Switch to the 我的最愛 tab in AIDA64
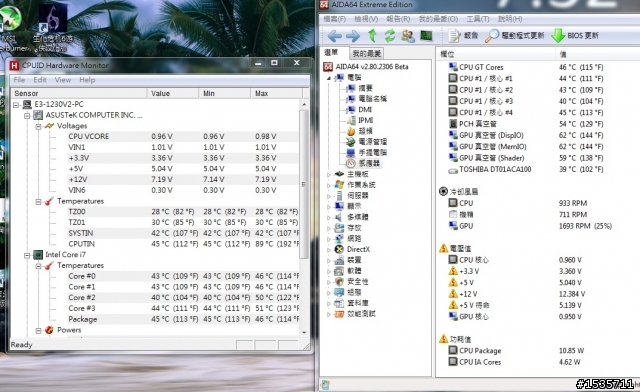The height and width of the screenshot is (392, 640). point(367,53)
